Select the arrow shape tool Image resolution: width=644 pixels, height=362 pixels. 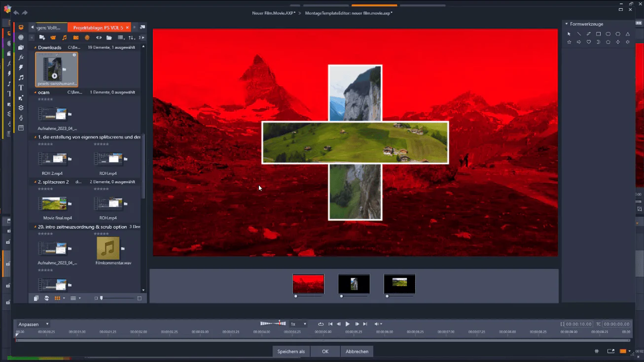(579, 42)
